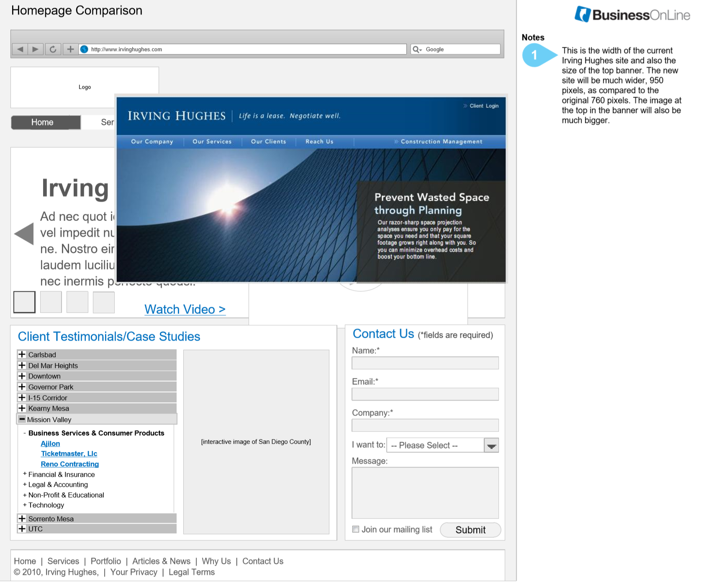Click footer Contact Us link
Screen dimensions: 703x588
(263, 561)
